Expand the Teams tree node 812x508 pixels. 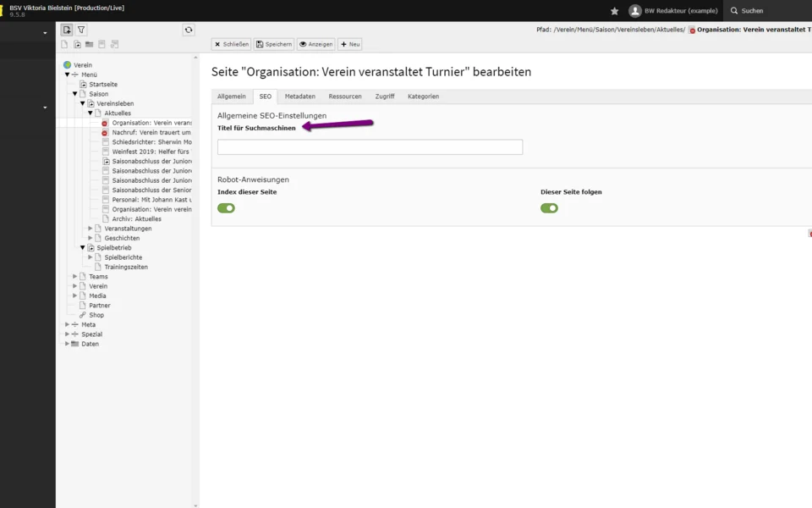point(74,277)
